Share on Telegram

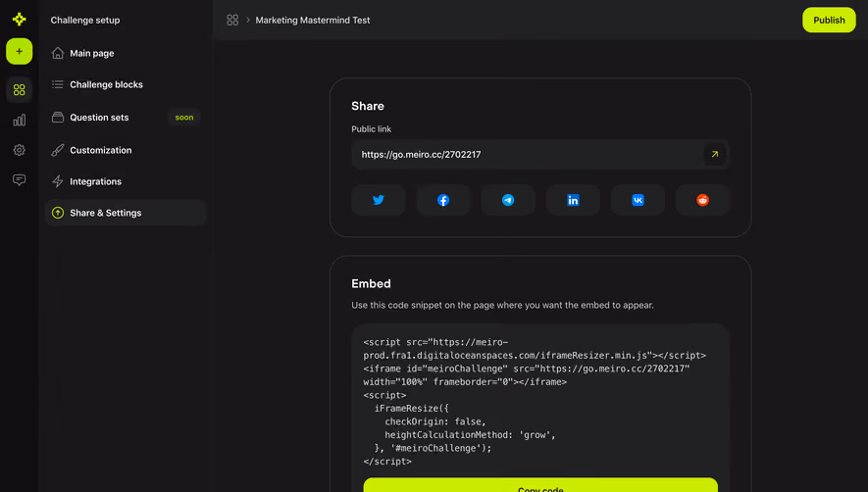point(508,200)
